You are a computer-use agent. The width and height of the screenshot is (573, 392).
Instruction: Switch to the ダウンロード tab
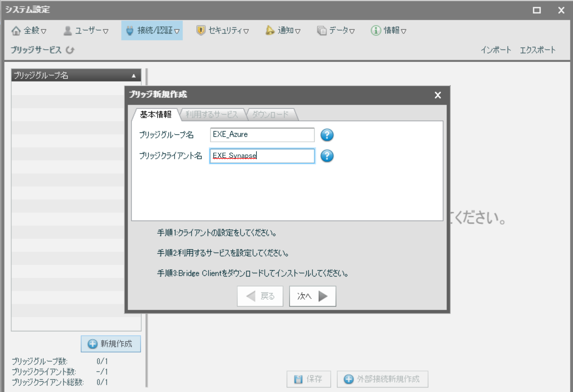270,114
